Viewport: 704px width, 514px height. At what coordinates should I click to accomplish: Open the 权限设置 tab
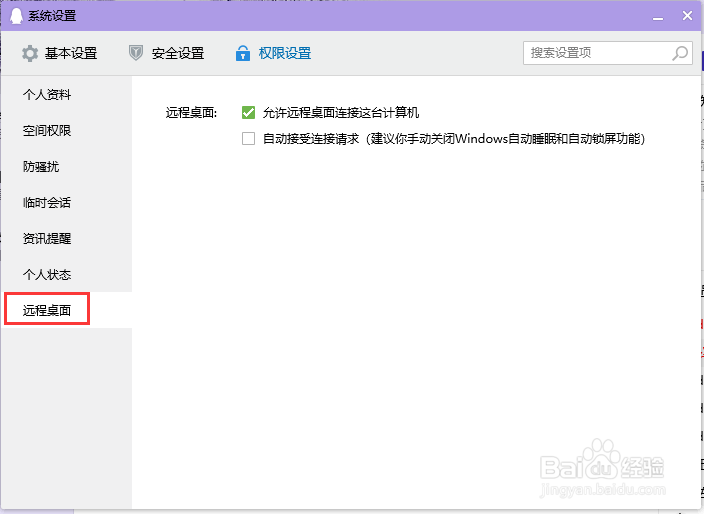pyautogui.click(x=273, y=53)
